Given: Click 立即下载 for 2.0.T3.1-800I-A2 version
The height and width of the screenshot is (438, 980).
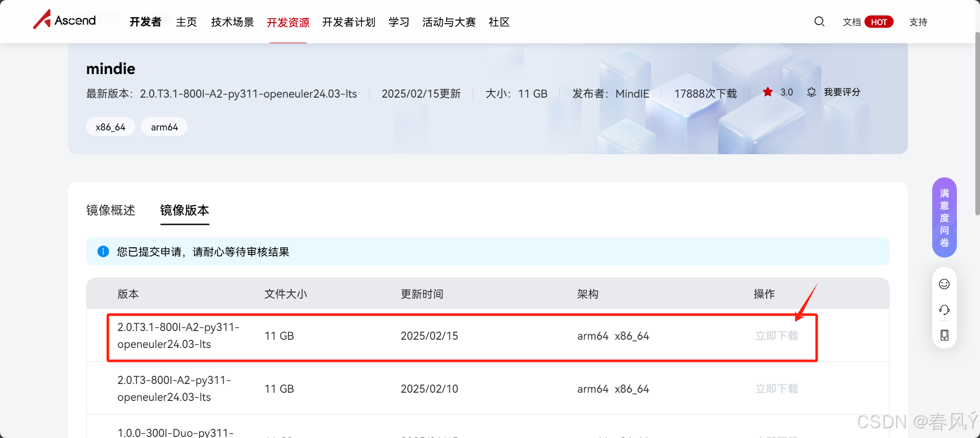Looking at the screenshot, I should (777, 336).
